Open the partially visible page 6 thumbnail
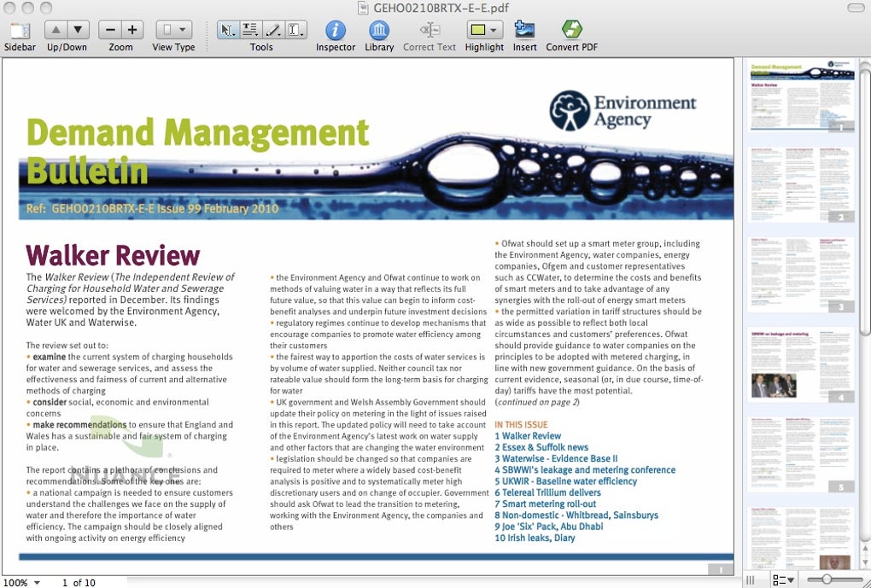 pyautogui.click(x=801, y=538)
